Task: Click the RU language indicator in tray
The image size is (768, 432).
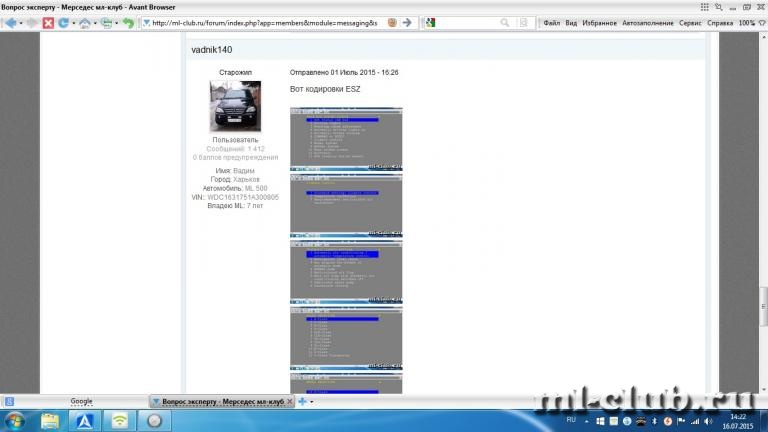Action: coord(571,421)
